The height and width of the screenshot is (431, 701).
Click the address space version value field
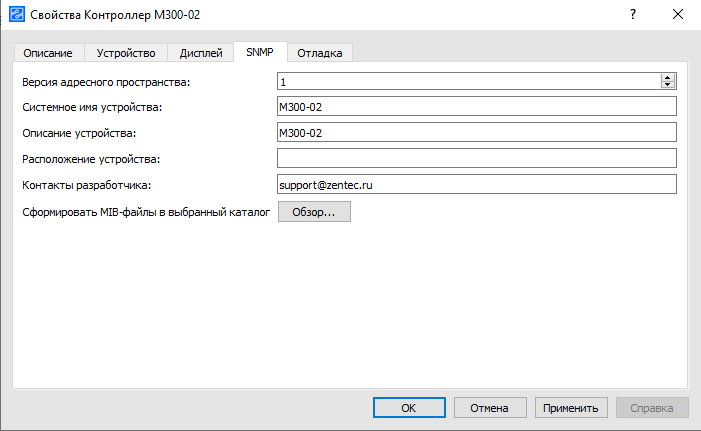coord(468,81)
